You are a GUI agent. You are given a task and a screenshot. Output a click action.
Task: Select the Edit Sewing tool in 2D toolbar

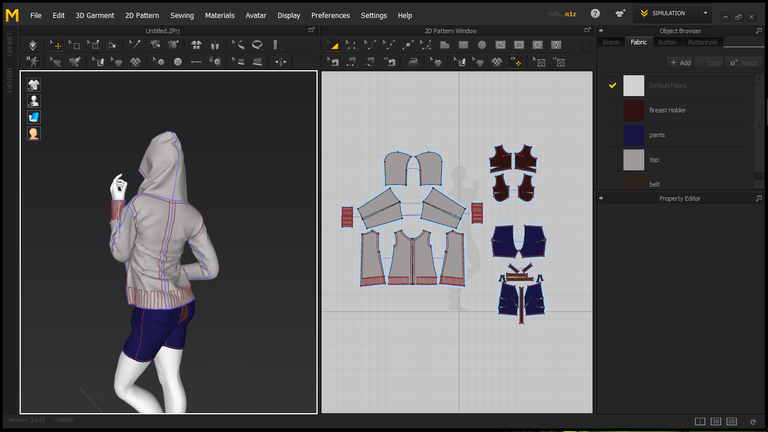pyautogui.click(x=333, y=62)
